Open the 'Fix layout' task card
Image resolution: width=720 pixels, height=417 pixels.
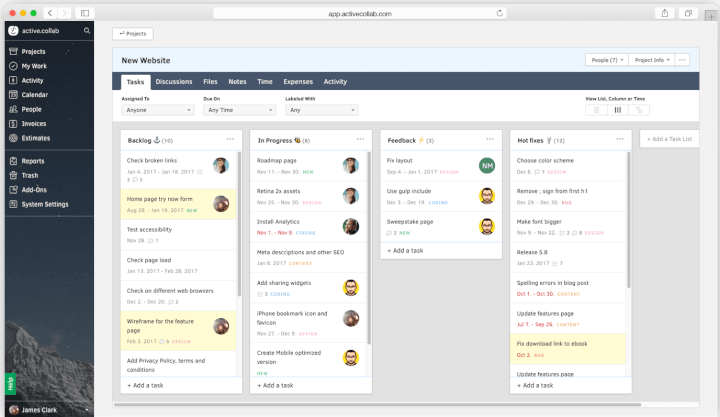tap(400, 160)
